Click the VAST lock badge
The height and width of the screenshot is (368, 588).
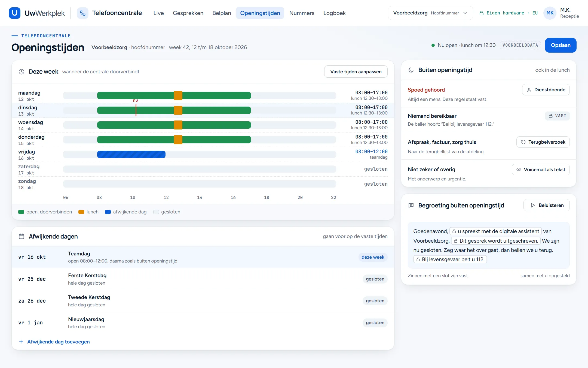557,116
